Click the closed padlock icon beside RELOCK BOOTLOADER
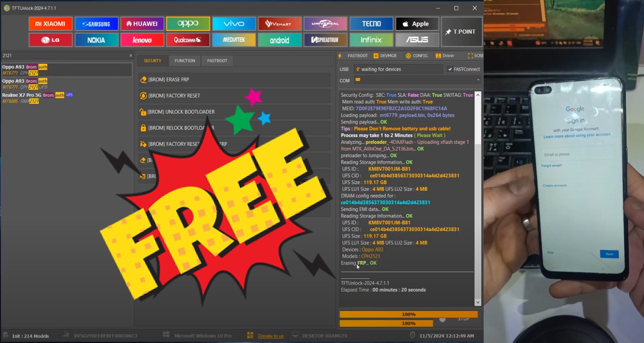 (x=143, y=128)
